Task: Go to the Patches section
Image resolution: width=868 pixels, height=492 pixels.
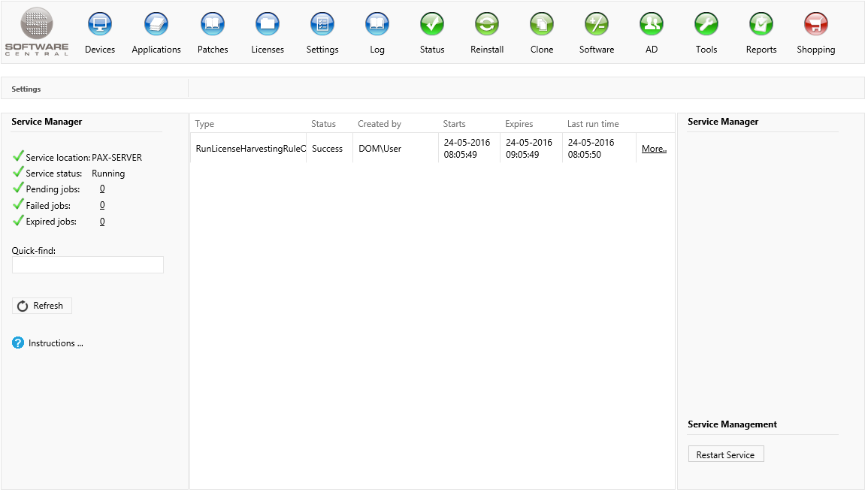Action: tap(213, 25)
